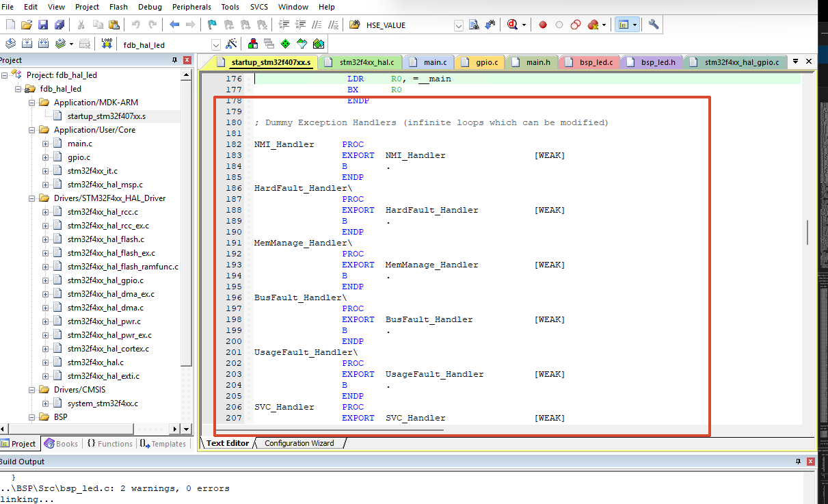The height and width of the screenshot is (504, 828).
Task: Click the Open file toolbar icon
Action: [x=27, y=25]
